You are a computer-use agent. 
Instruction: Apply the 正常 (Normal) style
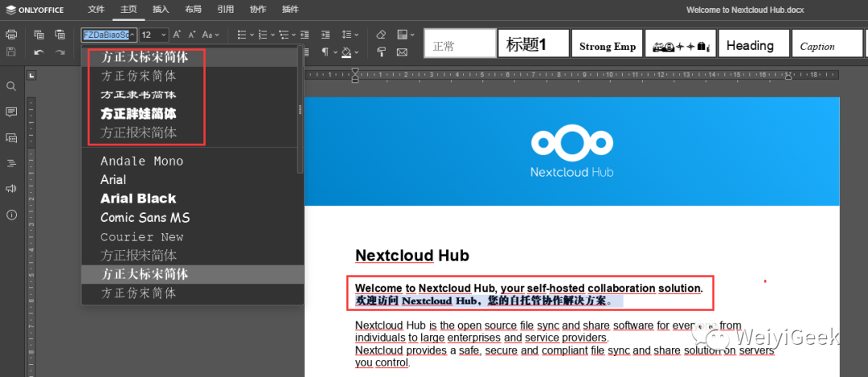coord(461,43)
